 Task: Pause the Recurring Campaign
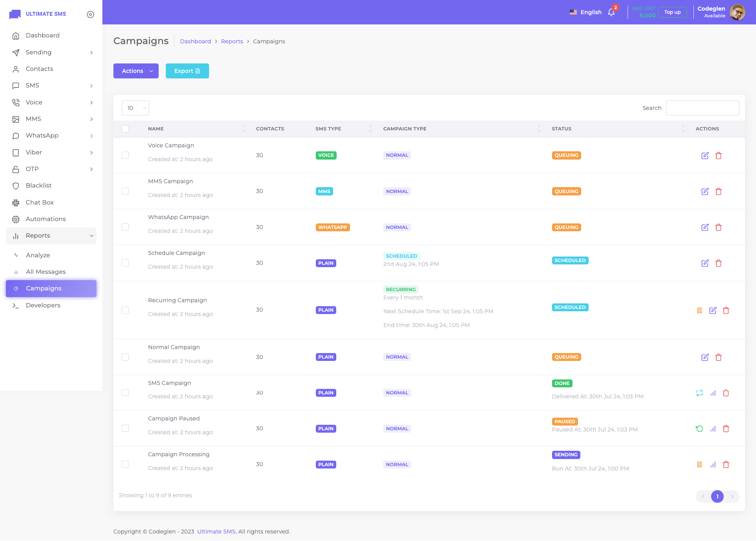coord(699,310)
